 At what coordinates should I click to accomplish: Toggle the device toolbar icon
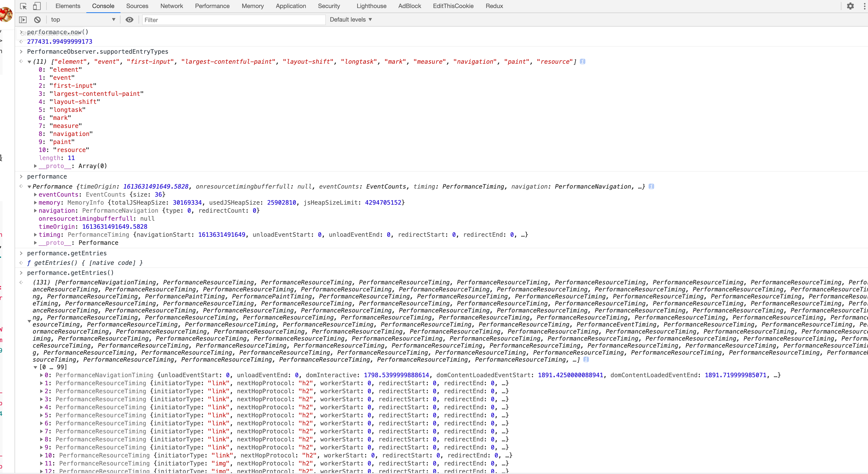(37, 6)
